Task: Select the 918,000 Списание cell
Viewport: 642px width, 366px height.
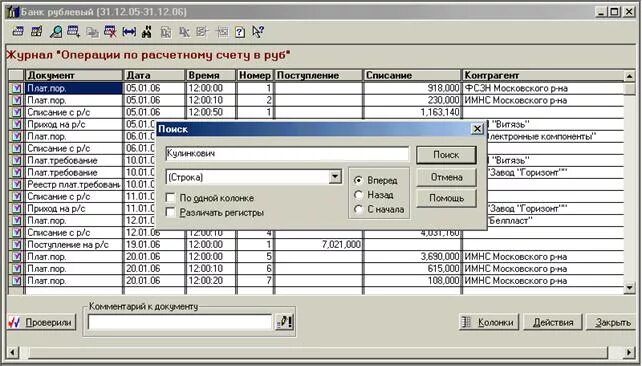Action: (x=412, y=88)
